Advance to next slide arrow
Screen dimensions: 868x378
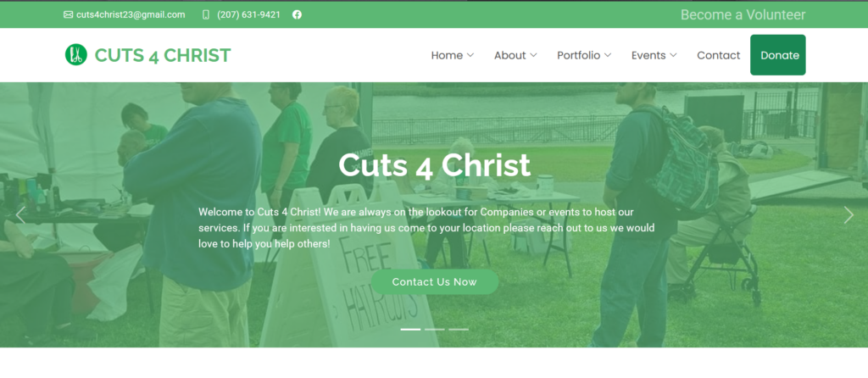[x=848, y=214]
